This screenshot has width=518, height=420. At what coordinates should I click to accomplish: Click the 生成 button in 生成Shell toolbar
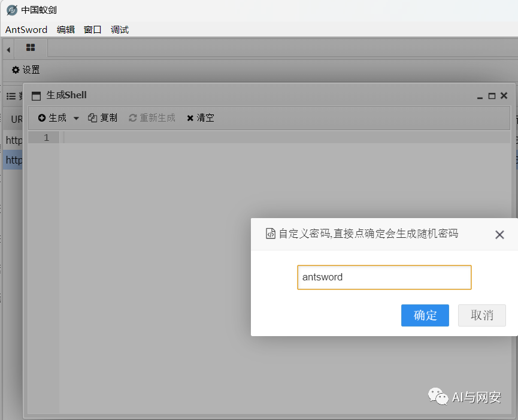click(x=52, y=117)
